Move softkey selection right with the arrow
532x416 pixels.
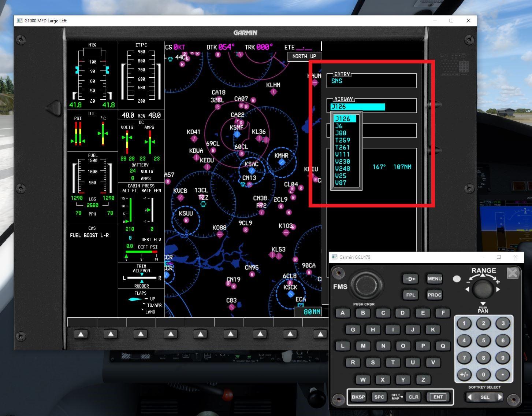(x=500, y=397)
